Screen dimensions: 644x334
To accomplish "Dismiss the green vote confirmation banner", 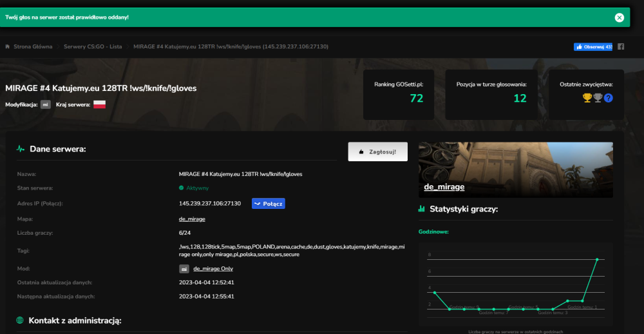I will [x=620, y=17].
